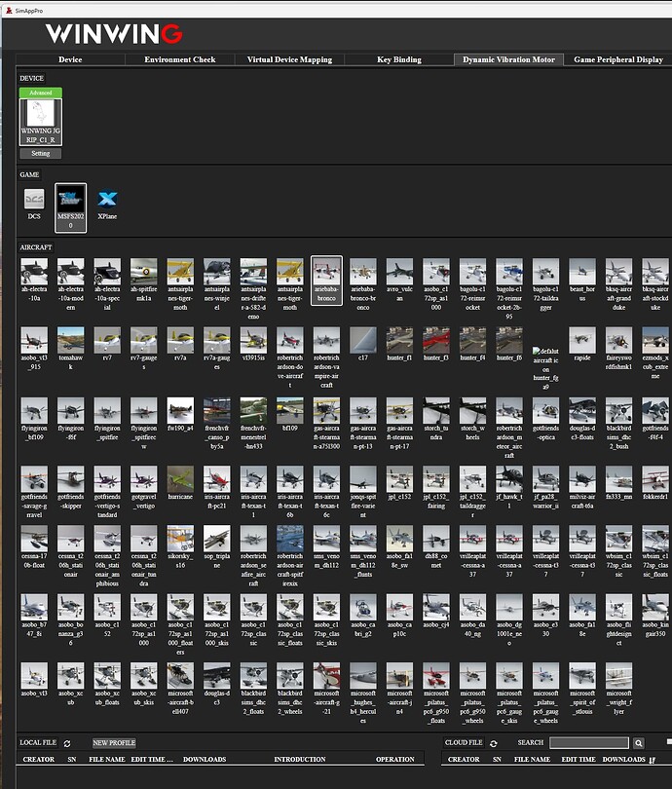Click the local FILE NAME column header
This screenshot has width=672, height=789.
[106, 760]
